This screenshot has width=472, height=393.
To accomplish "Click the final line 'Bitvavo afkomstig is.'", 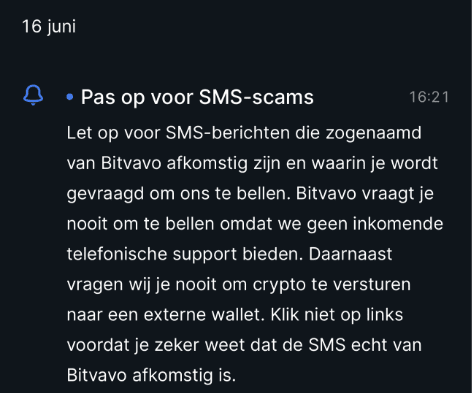I will pos(151,375).
